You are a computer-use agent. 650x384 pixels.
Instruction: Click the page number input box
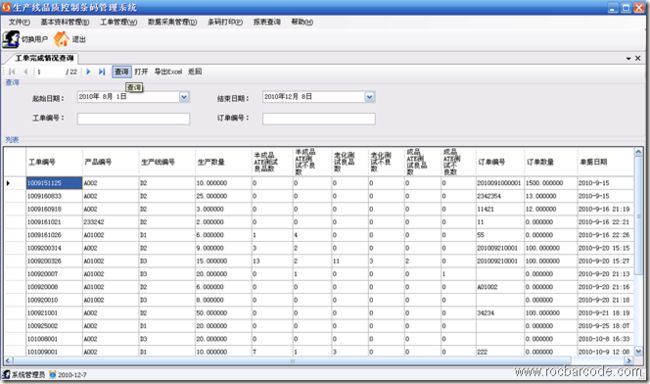click(x=50, y=72)
